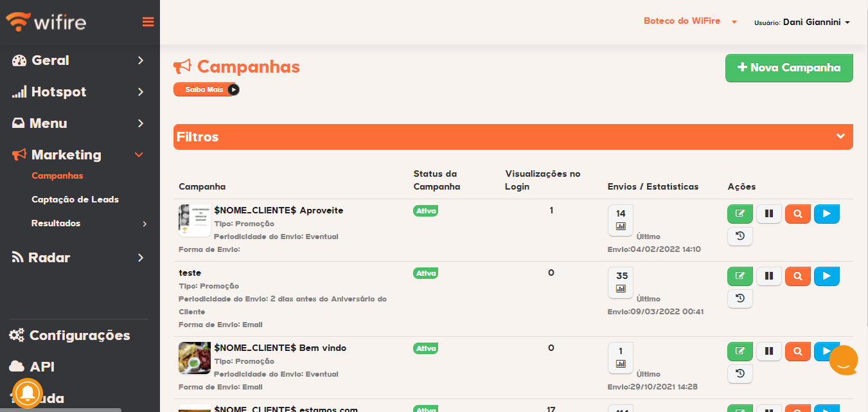
Task: Click the Ativa status of Bem vindo campaign
Action: click(x=425, y=348)
